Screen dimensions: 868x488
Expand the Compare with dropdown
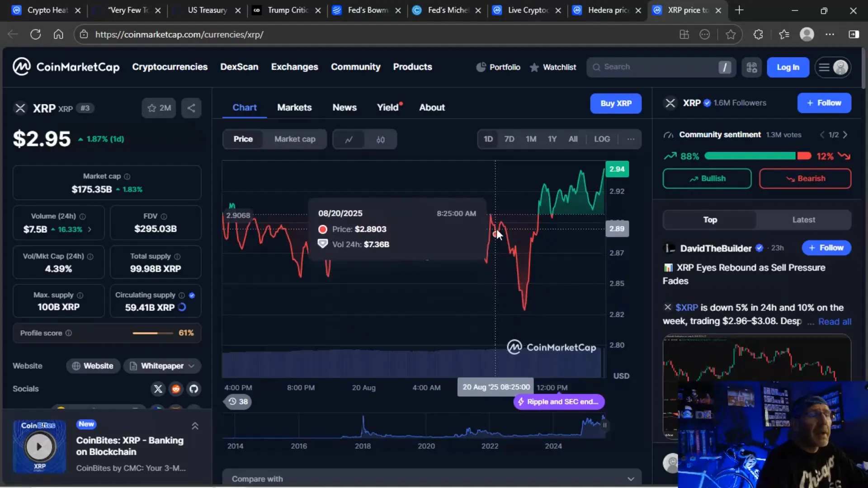point(431,479)
